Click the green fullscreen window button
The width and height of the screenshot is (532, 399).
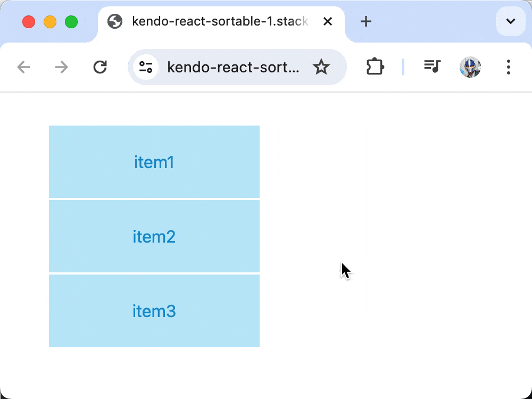click(71, 22)
